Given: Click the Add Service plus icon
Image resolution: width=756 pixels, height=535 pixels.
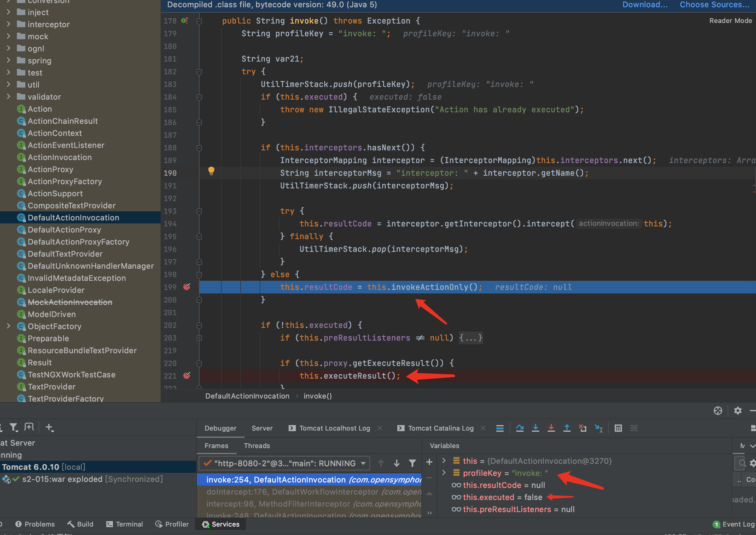Looking at the screenshot, I should point(50,428).
